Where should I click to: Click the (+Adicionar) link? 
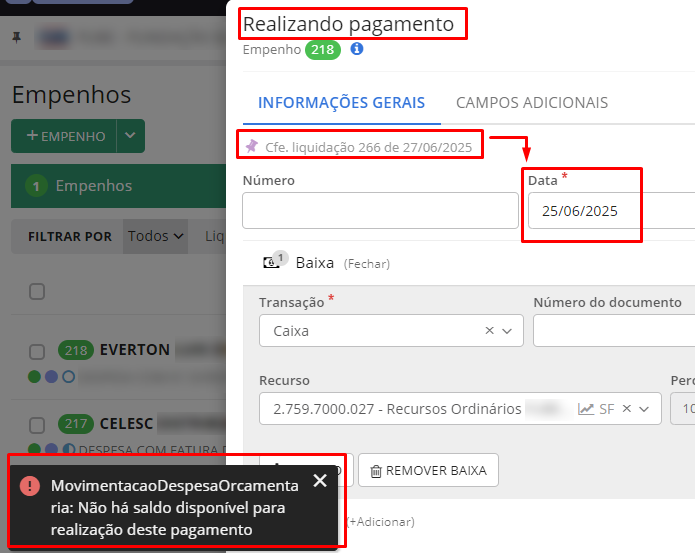381,522
